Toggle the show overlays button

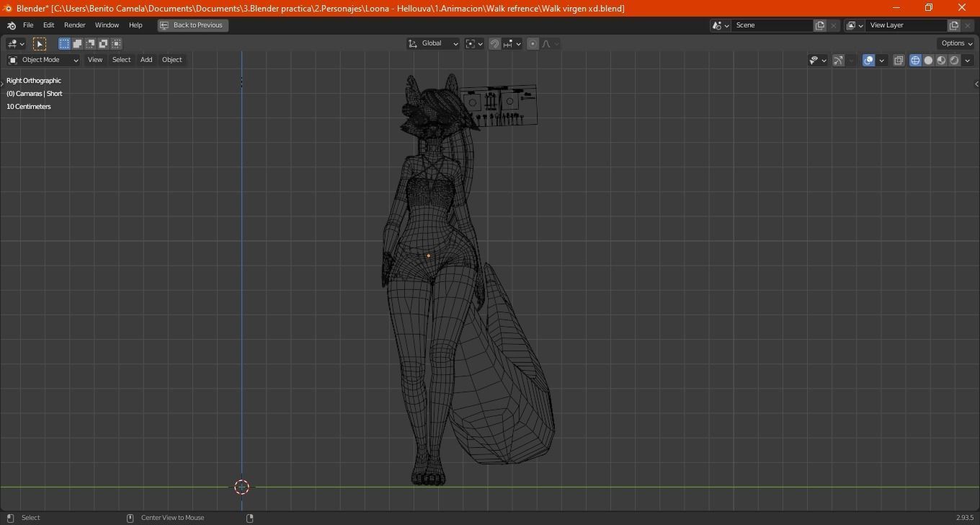(x=869, y=61)
